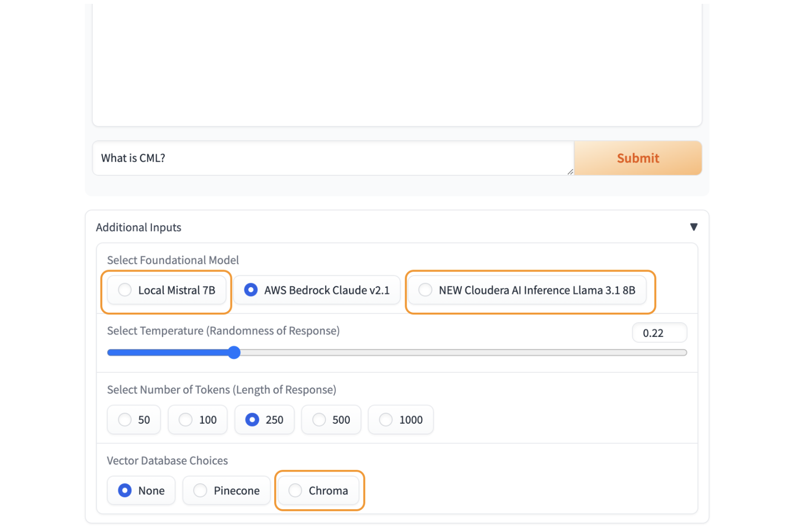Image resolution: width=786 pixels, height=532 pixels.
Task: Click the 'What is CML?' question input field
Action: pyautogui.click(x=333, y=158)
